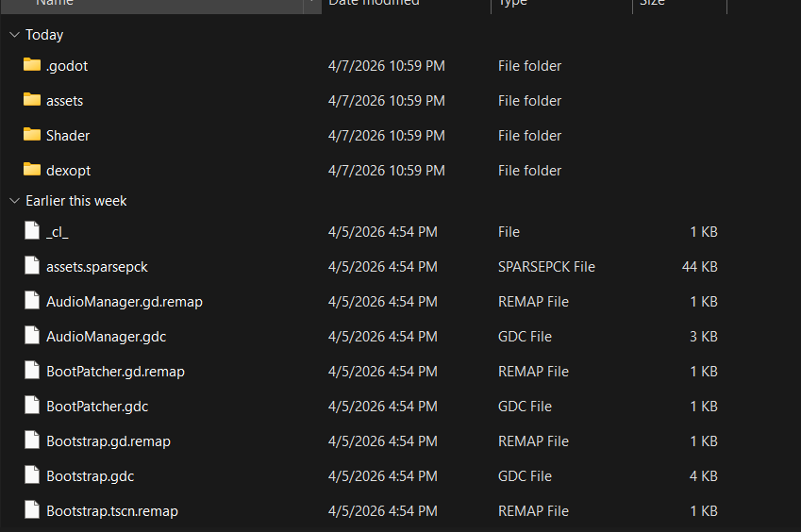Click the 44 KB size value
Viewport: 801px width, 532px height.
point(700,267)
